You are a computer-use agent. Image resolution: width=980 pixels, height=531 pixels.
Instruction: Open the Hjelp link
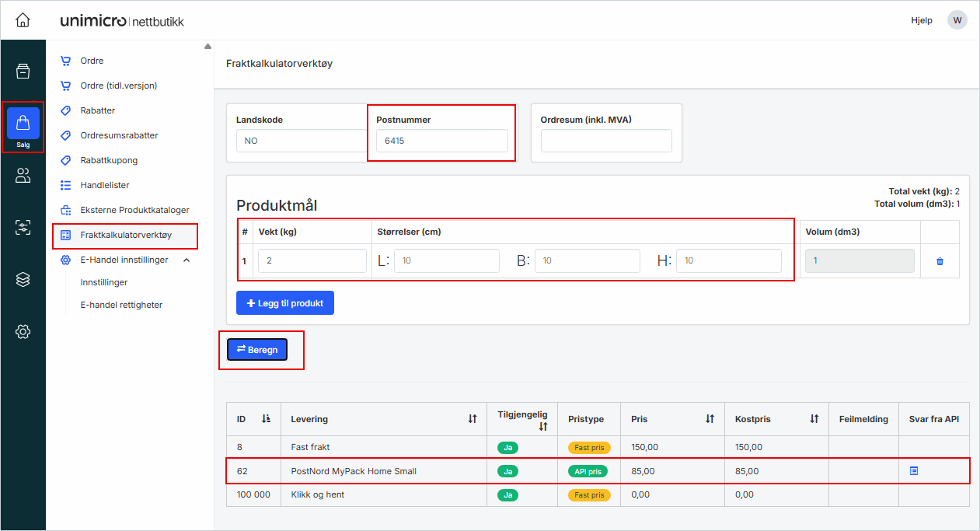click(x=921, y=20)
